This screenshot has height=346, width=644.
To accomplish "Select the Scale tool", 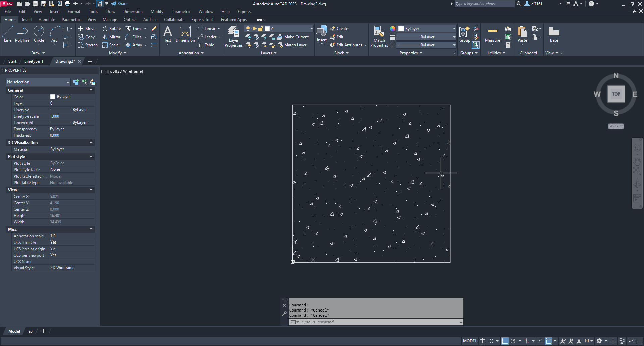I will point(110,45).
